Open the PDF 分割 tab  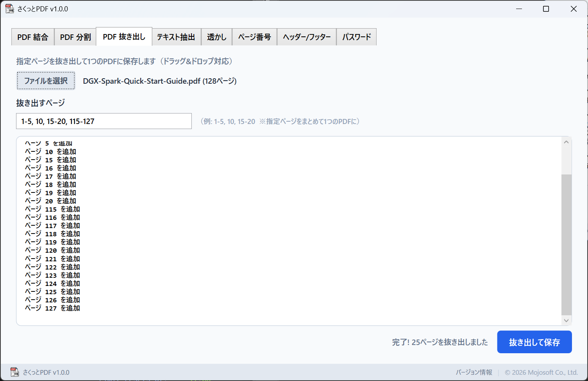tap(75, 37)
